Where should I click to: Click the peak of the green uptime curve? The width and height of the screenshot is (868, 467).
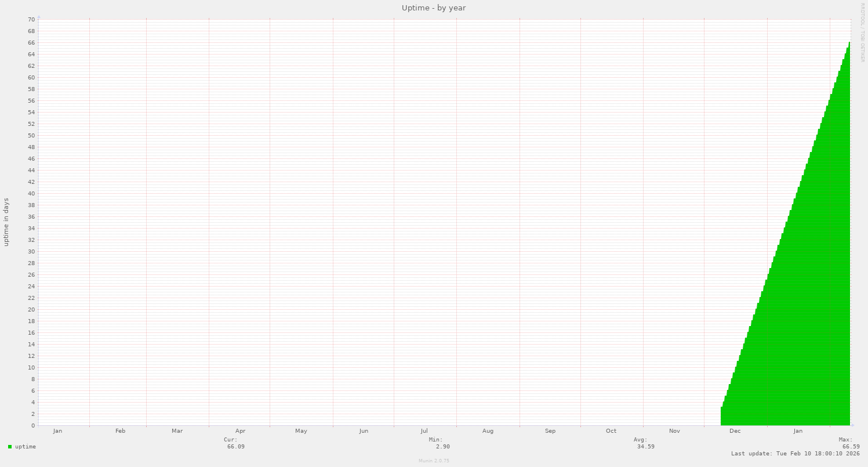pos(848,44)
